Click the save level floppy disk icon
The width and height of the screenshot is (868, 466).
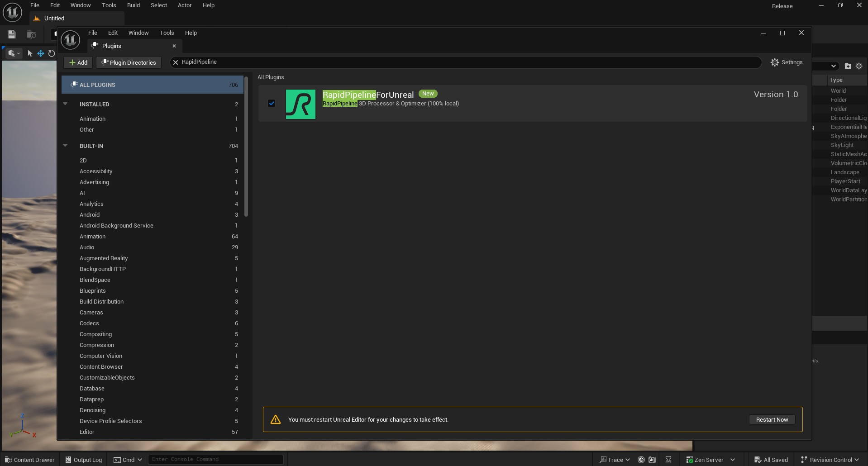tap(12, 34)
